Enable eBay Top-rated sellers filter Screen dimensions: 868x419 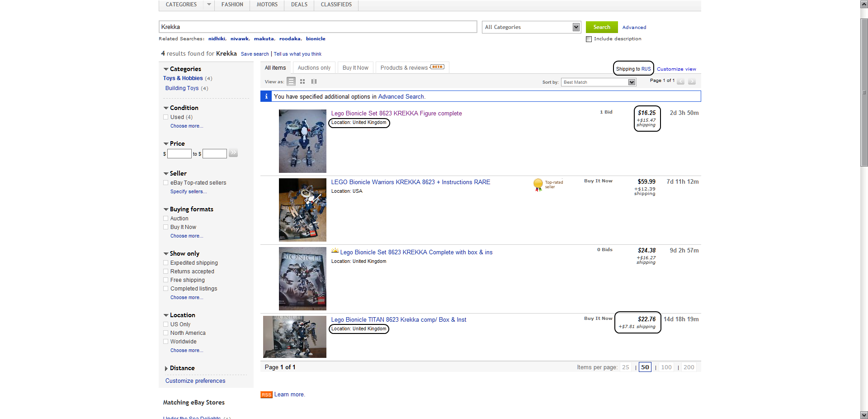click(166, 183)
